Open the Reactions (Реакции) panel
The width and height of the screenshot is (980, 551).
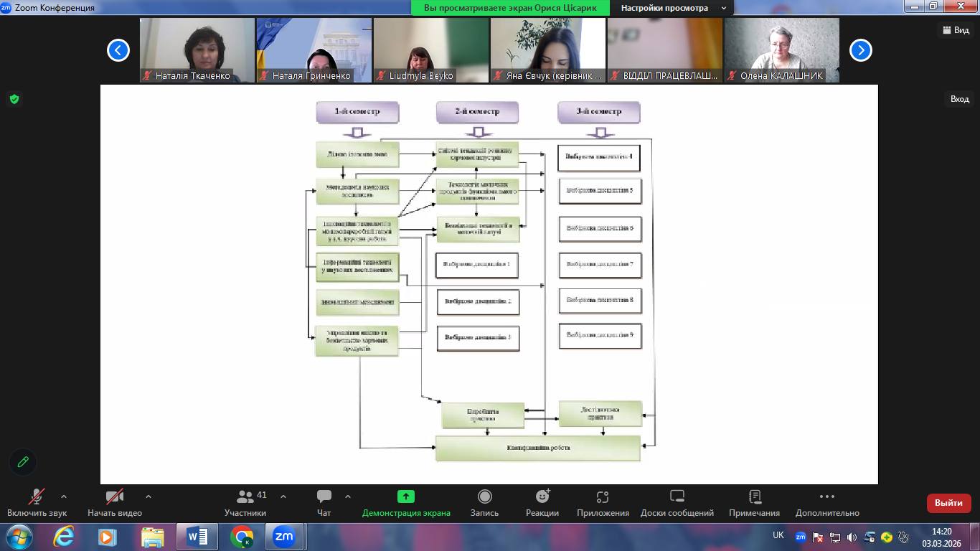(x=542, y=502)
